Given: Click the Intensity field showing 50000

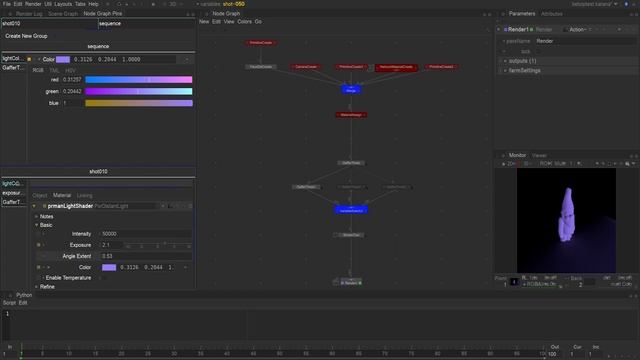Looking at the screenshot, I should 146,234.
